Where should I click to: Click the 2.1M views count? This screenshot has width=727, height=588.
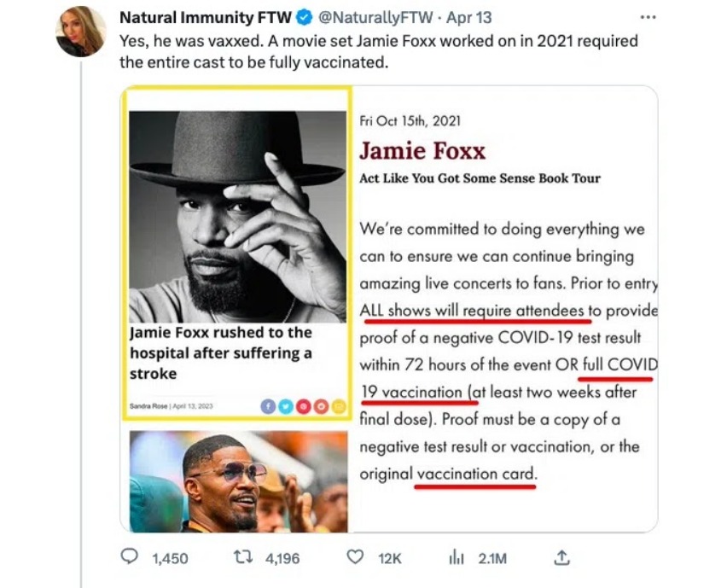[492, 558]
